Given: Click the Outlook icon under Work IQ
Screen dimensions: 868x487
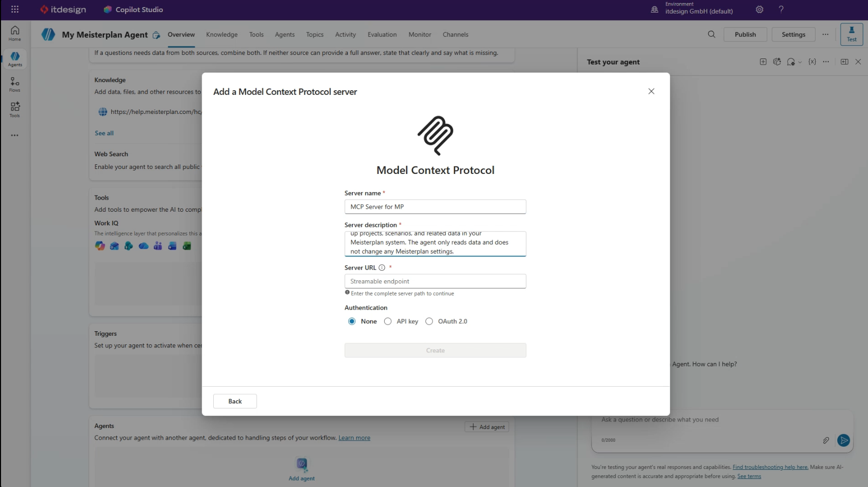Looking at the screenshot, I should [x=114, y=246].
